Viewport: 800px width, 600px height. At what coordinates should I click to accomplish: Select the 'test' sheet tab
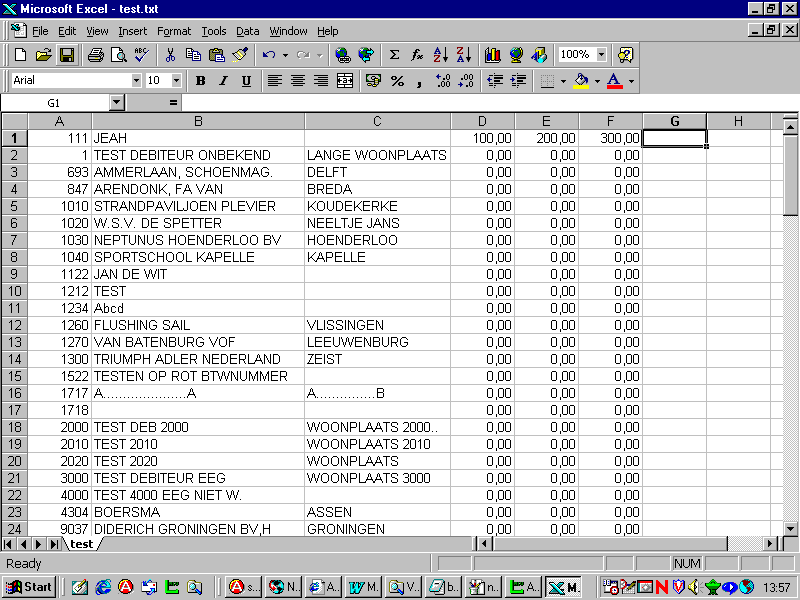point(81,544)
